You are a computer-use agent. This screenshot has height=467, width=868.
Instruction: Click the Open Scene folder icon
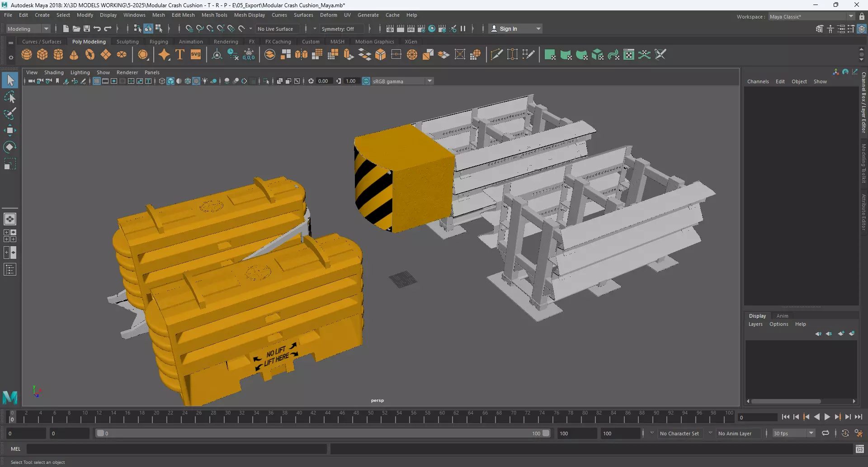[x=76, y=29]
